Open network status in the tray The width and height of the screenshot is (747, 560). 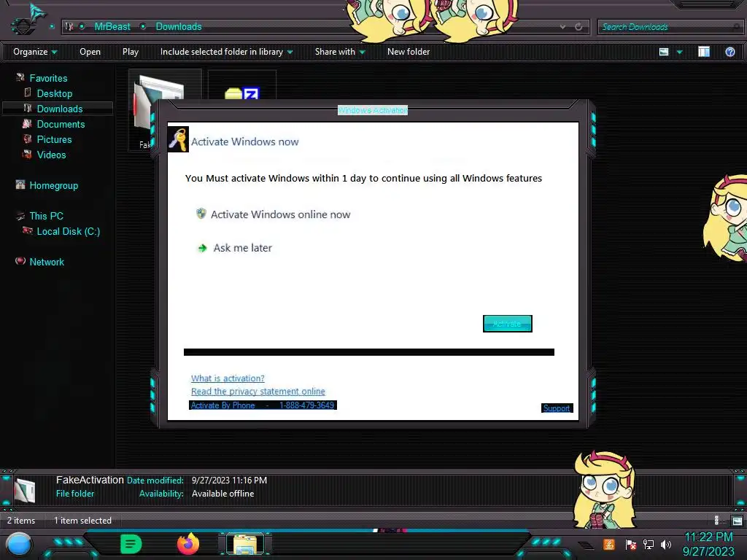pyautogui.click(x=649, y=544)
